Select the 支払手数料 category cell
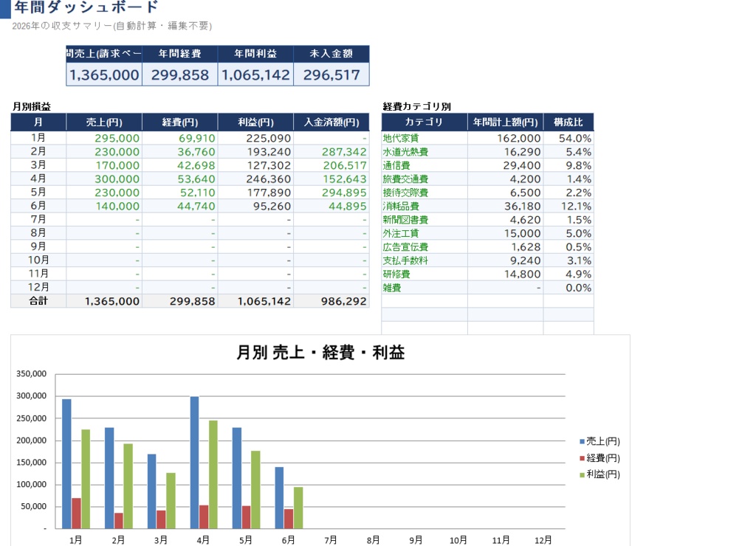 tap(425, 260)
